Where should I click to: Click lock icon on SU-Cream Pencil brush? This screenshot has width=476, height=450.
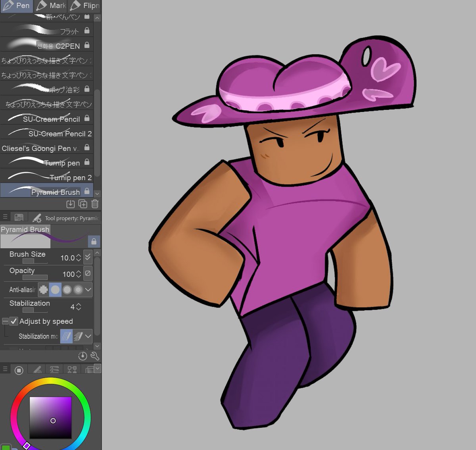pyautogui.click(x=87, y=118)
